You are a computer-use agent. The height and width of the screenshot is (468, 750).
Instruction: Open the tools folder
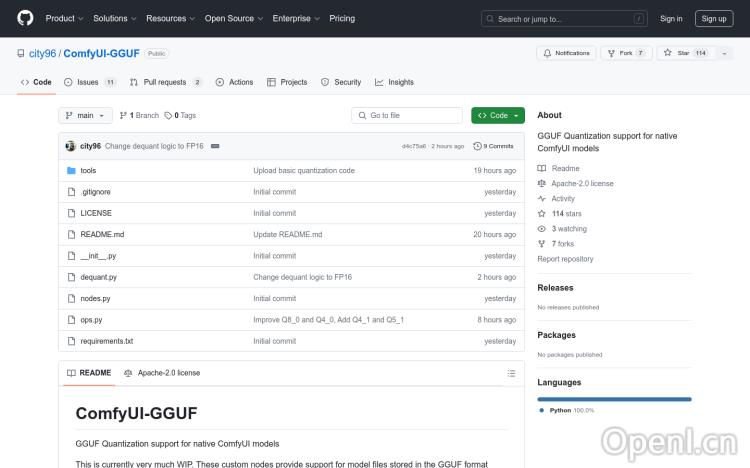tap(88, 171)
